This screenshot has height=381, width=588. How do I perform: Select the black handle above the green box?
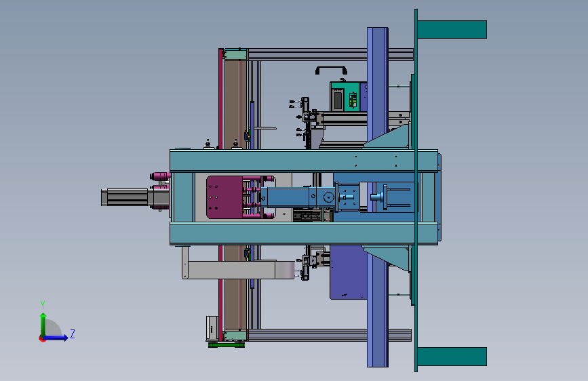(x=331, y=70)
